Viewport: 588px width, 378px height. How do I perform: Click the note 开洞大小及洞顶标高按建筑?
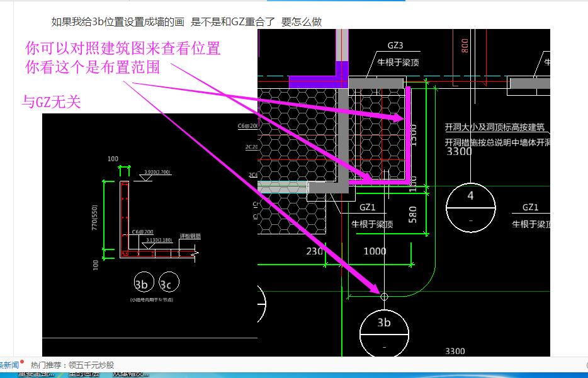coord(494,127)
